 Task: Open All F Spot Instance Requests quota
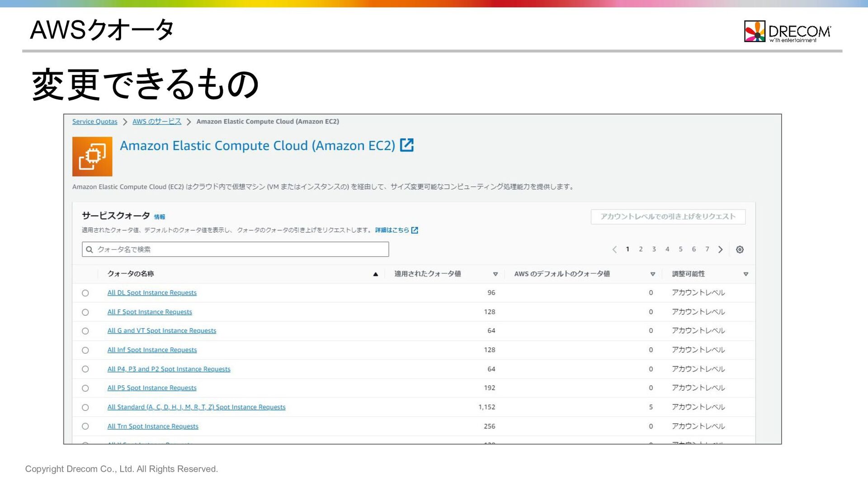tap(150, 312)
